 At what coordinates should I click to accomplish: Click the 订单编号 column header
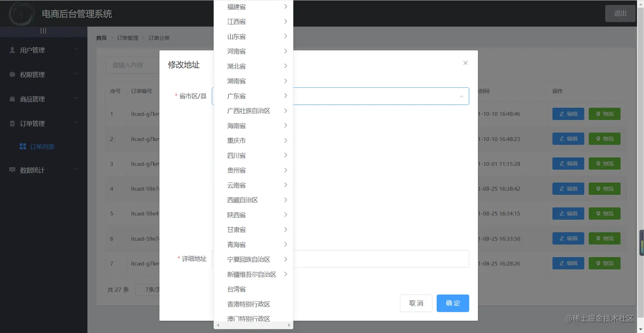[141, 91]
